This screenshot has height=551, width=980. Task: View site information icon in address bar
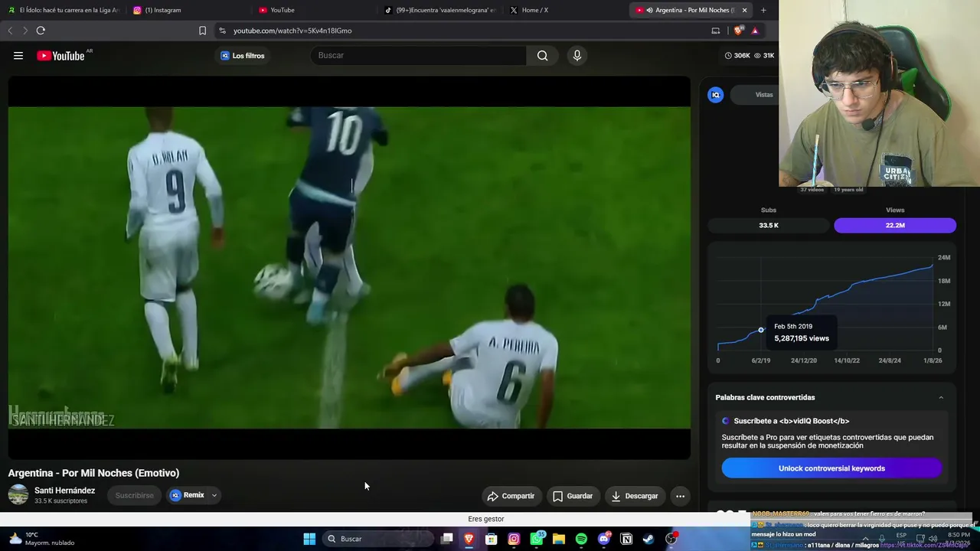(x=222, y=31)
